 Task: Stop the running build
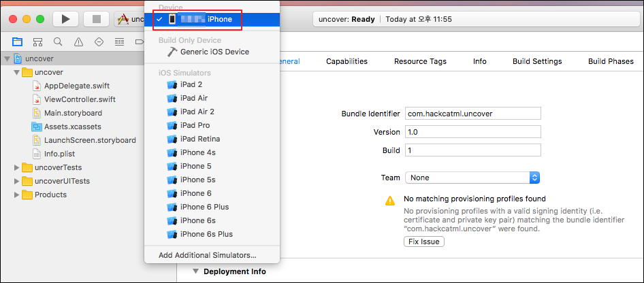[97, 19]
